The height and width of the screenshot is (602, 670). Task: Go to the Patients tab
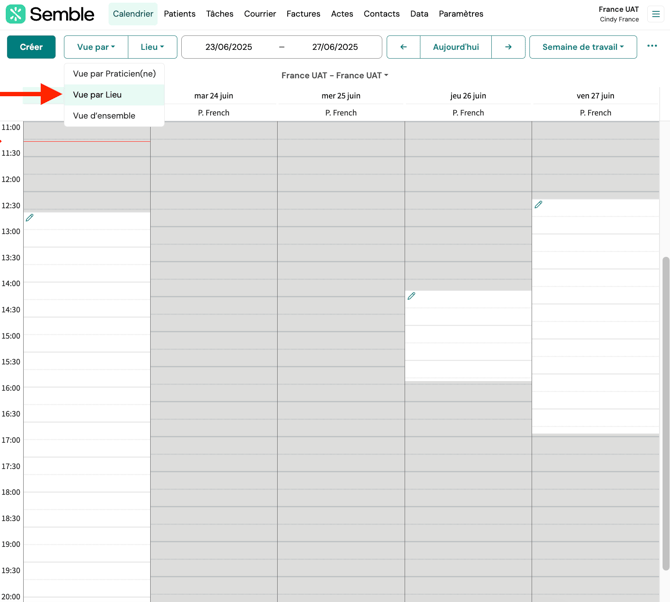coord(179,14)
